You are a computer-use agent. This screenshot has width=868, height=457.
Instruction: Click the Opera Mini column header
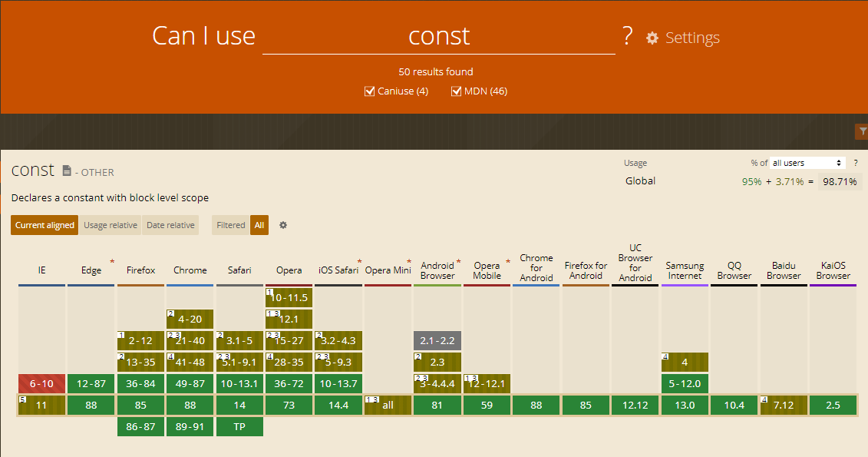click(388, 270)
